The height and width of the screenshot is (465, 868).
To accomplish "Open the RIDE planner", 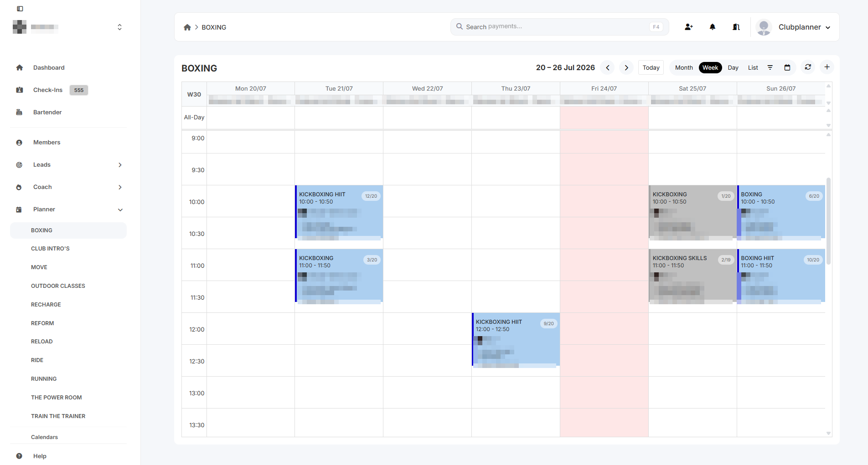I will pos(37,360).
